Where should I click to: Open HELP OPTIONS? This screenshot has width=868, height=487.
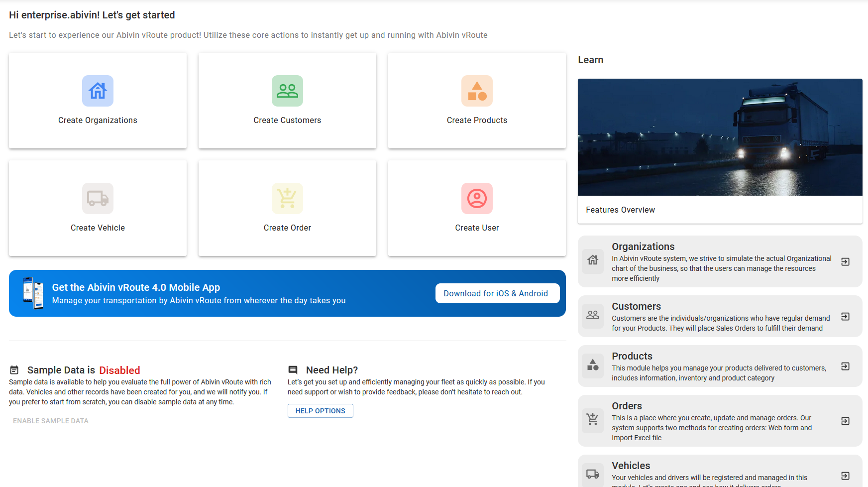click(x=320, y=411)
